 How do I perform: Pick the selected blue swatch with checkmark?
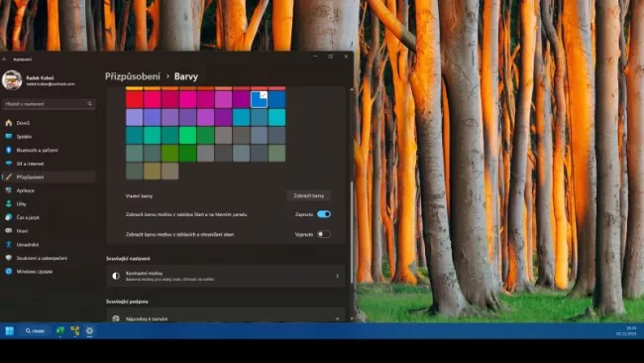click(x=260, y=99)
